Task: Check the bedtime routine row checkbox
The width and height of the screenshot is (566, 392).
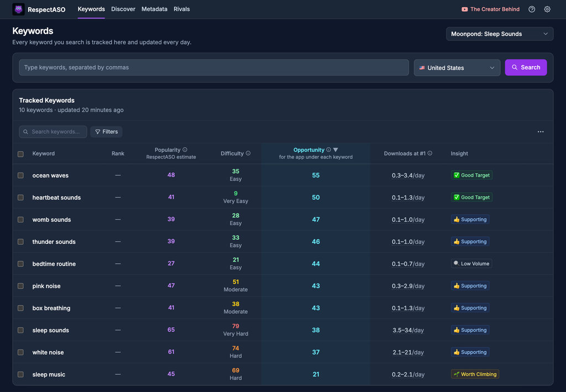Action: [20, 264]
